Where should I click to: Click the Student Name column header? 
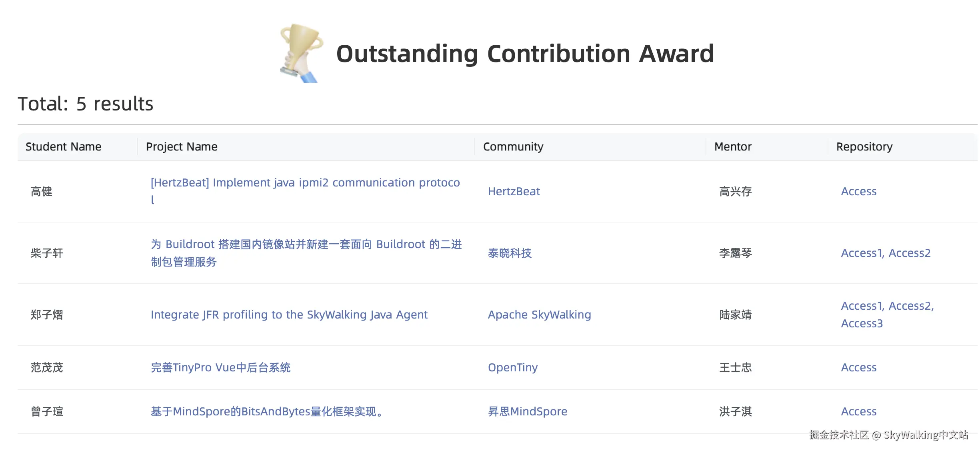coord(64,146)
